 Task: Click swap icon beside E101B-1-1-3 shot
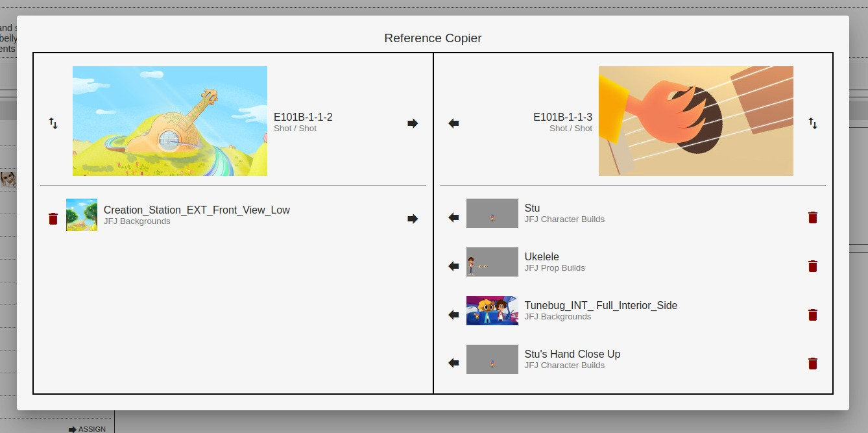tap(813, 123)
